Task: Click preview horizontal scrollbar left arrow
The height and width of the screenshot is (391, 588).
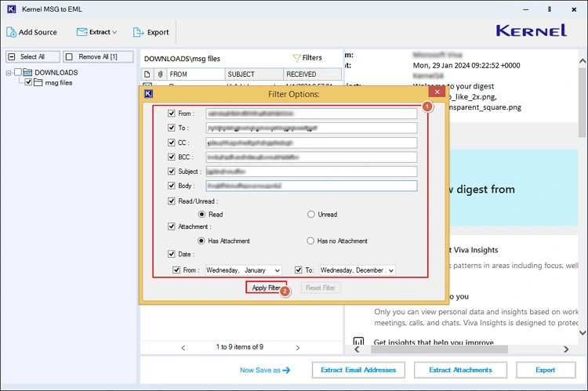Action: (357, 349)
